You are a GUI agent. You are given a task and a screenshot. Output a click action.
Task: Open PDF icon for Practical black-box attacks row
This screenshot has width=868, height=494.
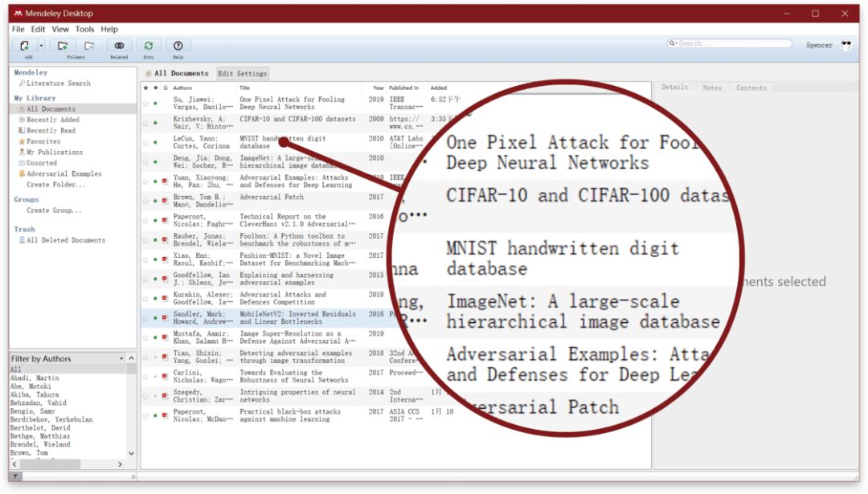(x=165, y=415)
